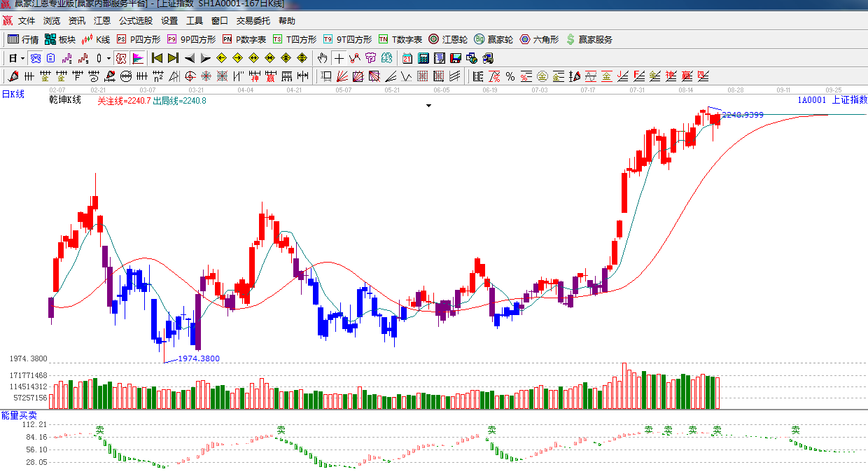Screen dimensions: 868x474
Task: Open the 交易委托 menu
Action: tap(253, 21)
